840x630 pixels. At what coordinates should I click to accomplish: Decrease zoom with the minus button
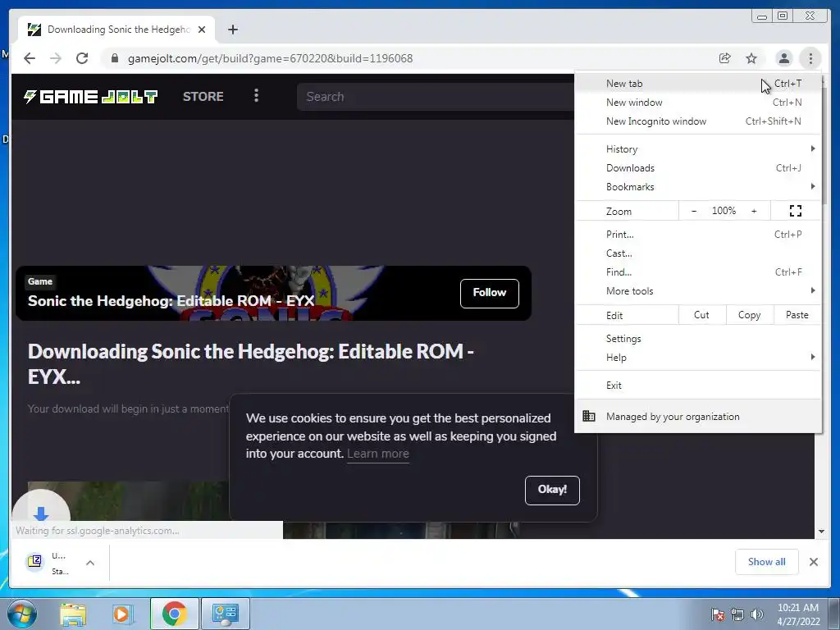coord(694,211)
